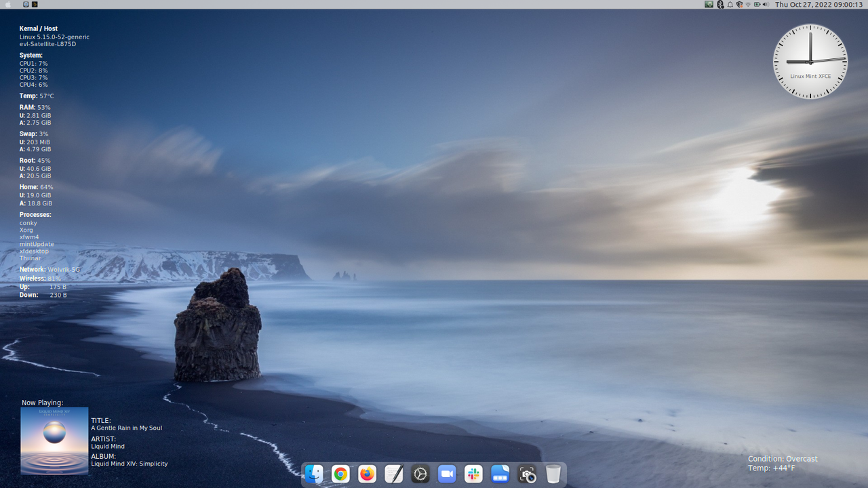Click the 'Temp: 57°C' system reading
Image resolution: width=868 pixels, height=488 pixels.
(37, 96)
